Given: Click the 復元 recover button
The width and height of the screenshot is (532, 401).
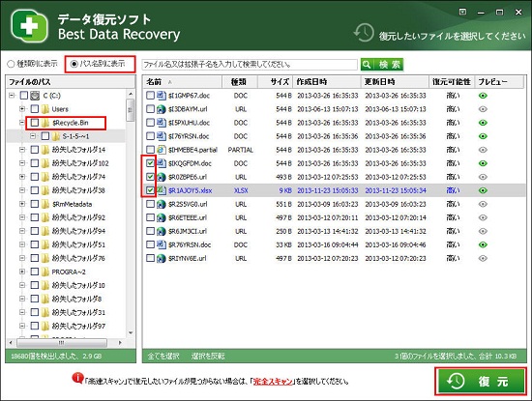Looking at the screenshot, I should pos(481,382).
